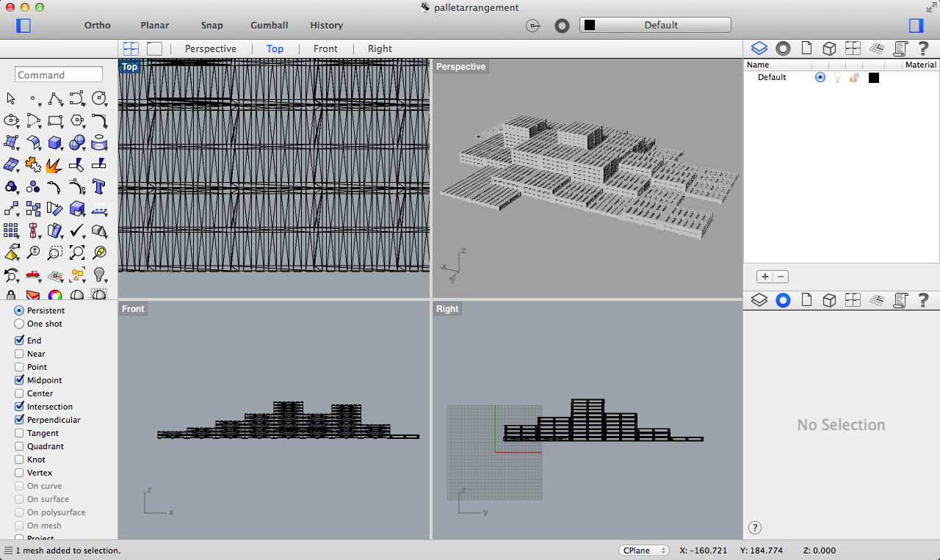Toggle Ortho mode in toolbar
The height and width of the screenshot is (560, 940).
(x=98, y=25)
